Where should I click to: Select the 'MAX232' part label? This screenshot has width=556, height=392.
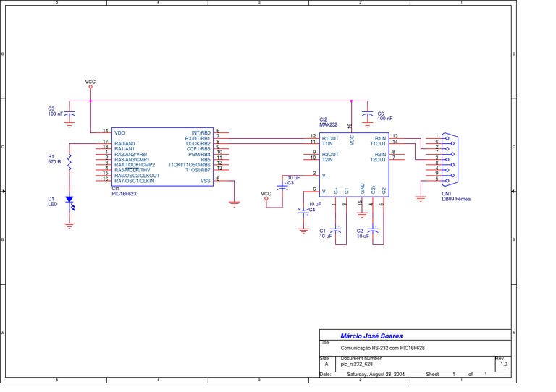coord(329,124)
